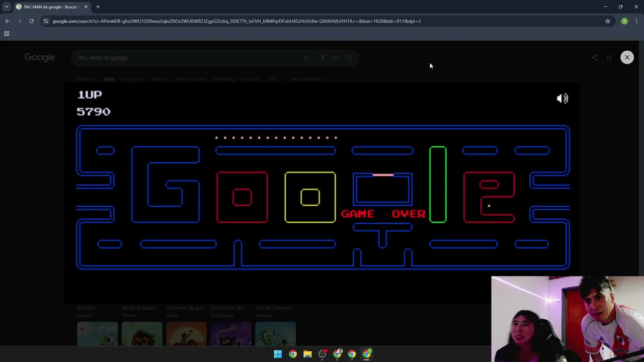Open the Block Breaker game thumbnail

coord(142,334)
